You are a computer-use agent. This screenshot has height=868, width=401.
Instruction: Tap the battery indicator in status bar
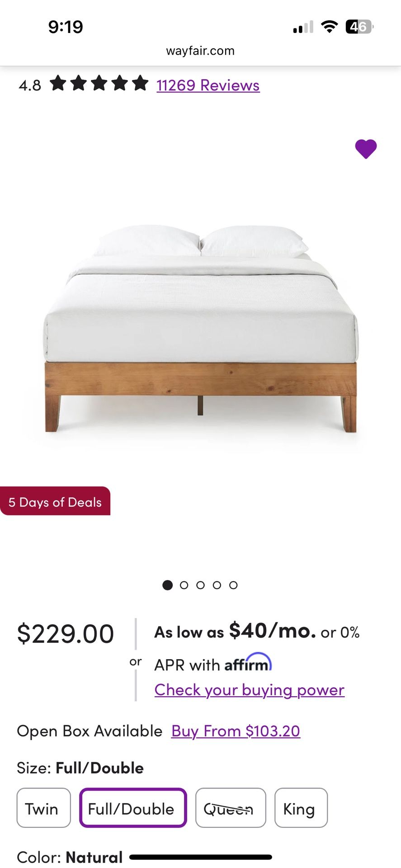359,27
